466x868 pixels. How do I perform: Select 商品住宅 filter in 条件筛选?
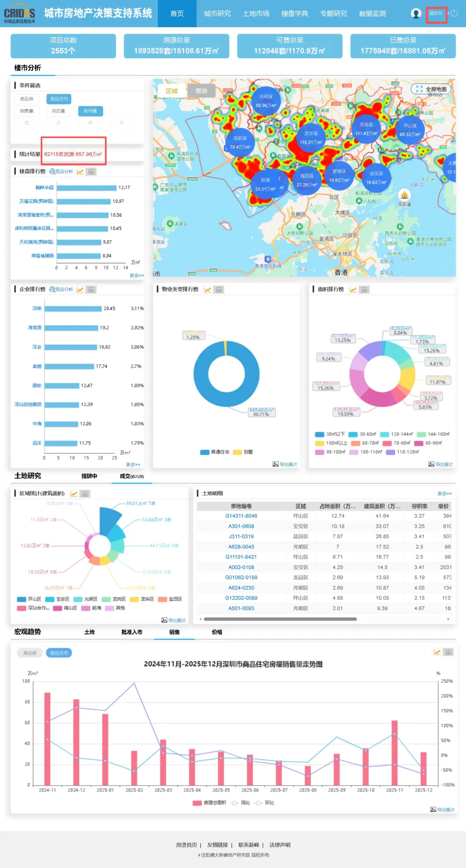59,99
